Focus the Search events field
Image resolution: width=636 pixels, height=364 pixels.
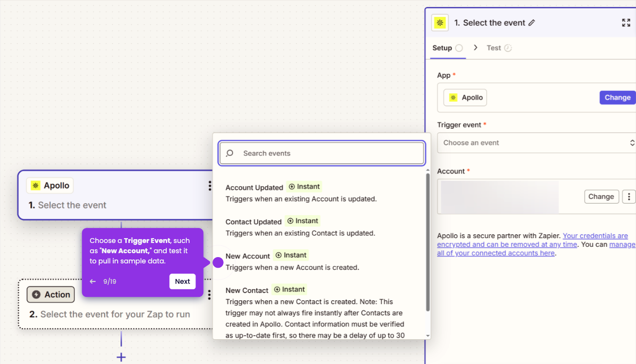322,153
